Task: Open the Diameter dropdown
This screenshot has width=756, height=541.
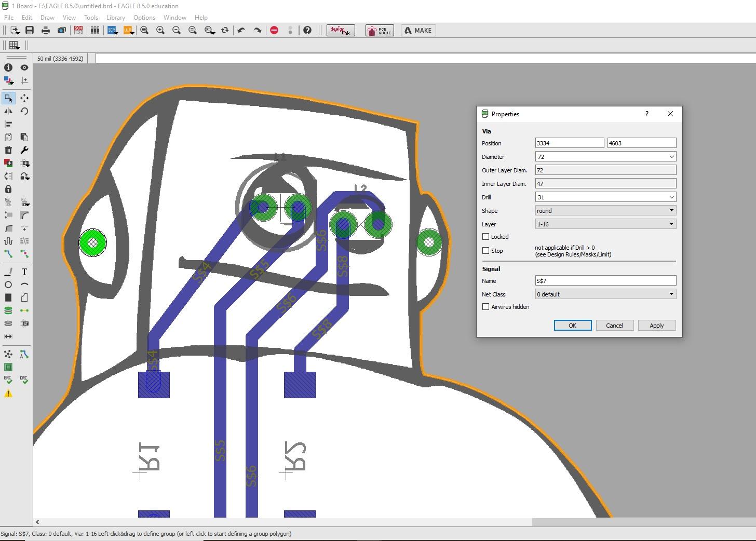Action: pos(671,157)
